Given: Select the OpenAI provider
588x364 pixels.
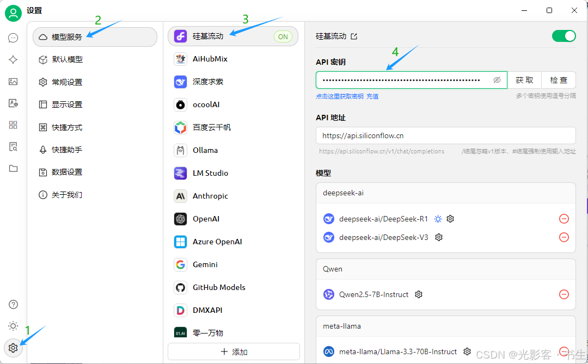Looking at the screenshot, I should [x=233, y=219].
